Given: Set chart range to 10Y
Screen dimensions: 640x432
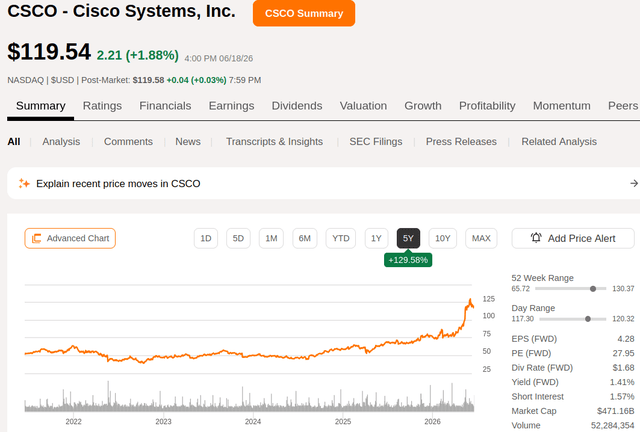Looking at the screenshot, I should pyautogui.click(x=442, y=238).
